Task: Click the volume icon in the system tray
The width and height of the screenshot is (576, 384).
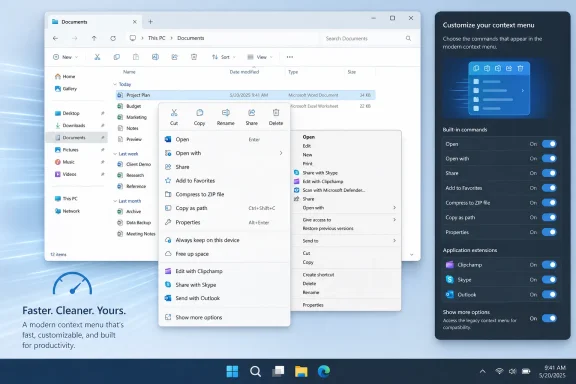Action: tap(512, 371)
